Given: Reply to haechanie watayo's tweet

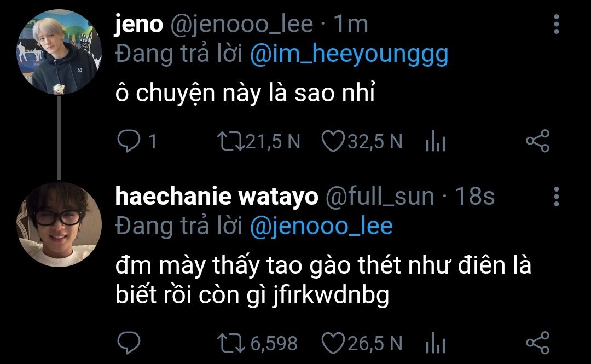Looking at the screenshot, I should click(x=129, y=343).
